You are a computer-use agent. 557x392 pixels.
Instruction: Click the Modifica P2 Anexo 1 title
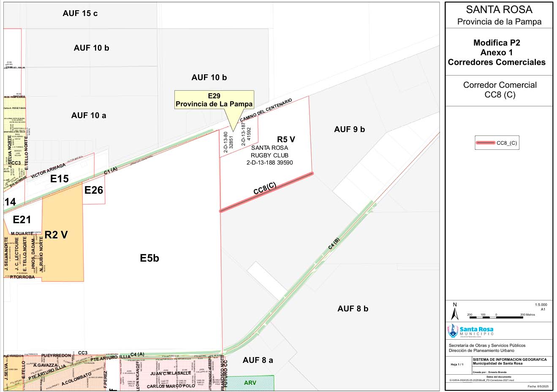[x=497, y=52]
